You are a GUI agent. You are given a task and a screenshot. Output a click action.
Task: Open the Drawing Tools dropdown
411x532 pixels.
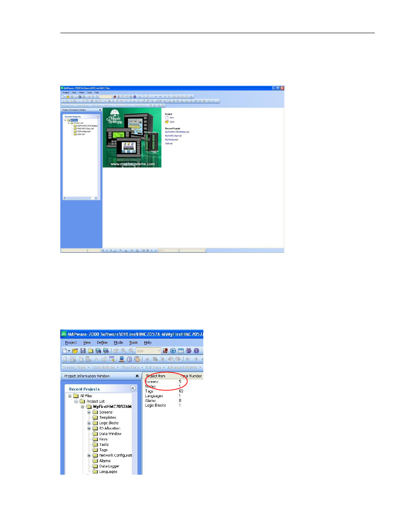(x=76, y=367)
